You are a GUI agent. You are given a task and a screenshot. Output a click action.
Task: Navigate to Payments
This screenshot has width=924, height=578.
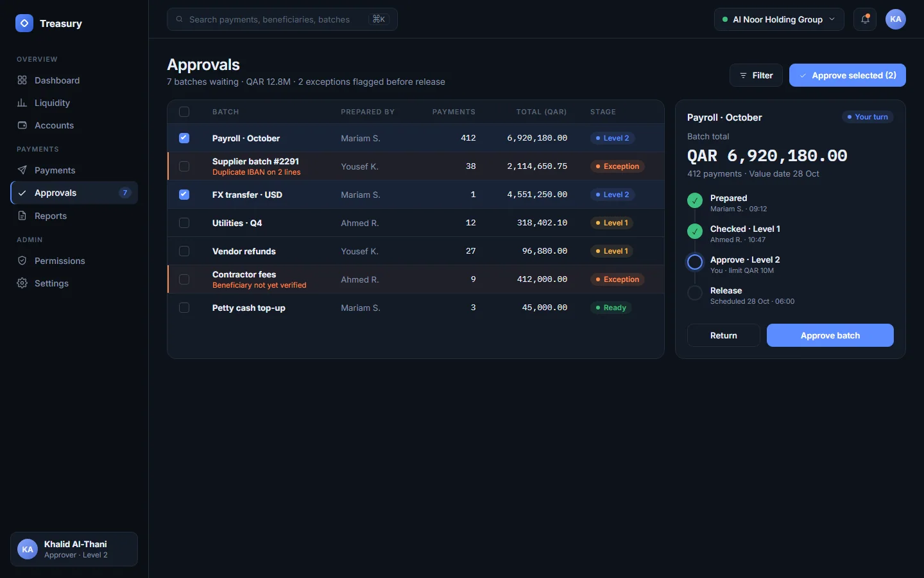point(74,170)
